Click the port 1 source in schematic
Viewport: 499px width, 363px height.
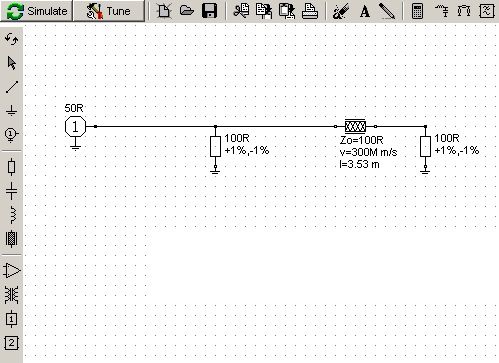[76, 127]
